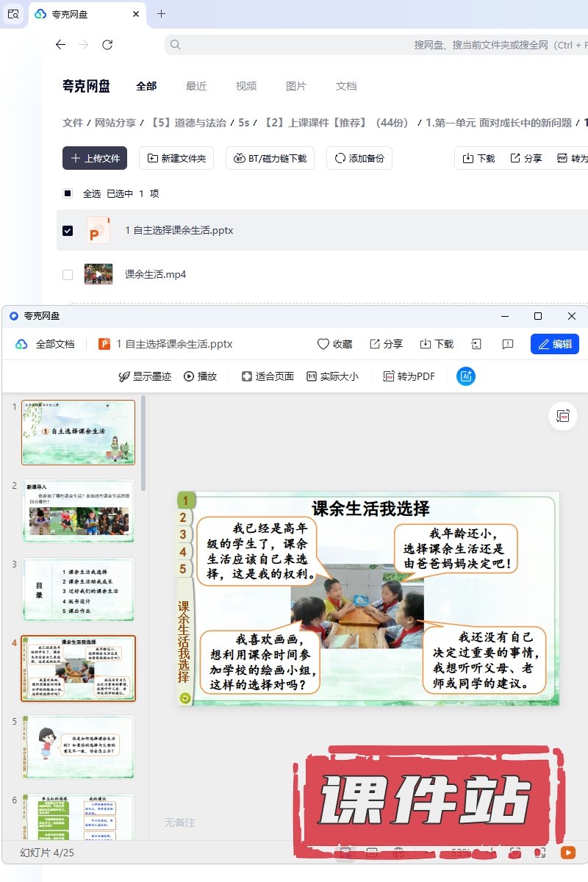Viewport: 588px width, 882px height.
Task: Start slideshow with orange play icon
Action: (x=568, y=853)
